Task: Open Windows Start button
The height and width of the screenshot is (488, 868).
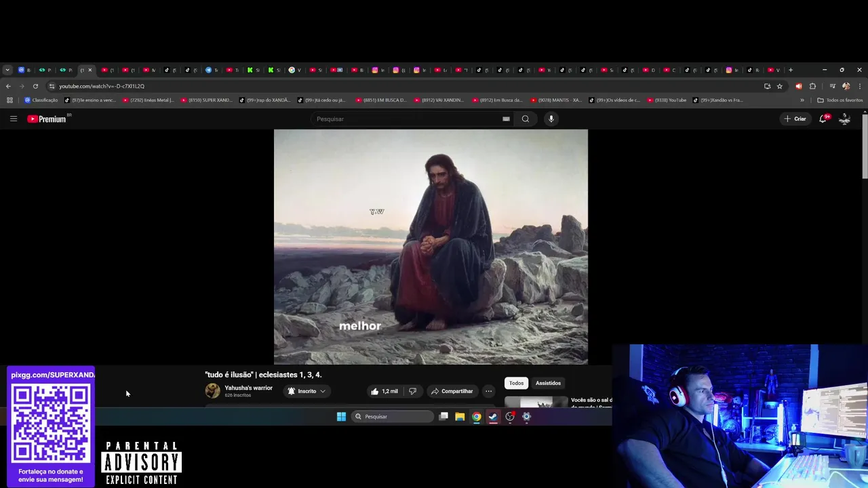Action: click(x=341, y=416)
